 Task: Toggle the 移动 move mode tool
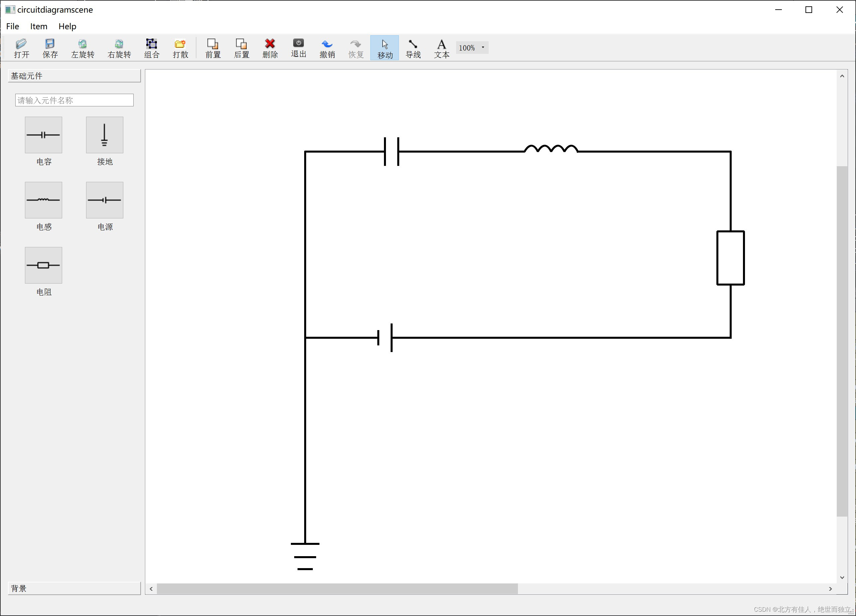(x=385, y=48)
